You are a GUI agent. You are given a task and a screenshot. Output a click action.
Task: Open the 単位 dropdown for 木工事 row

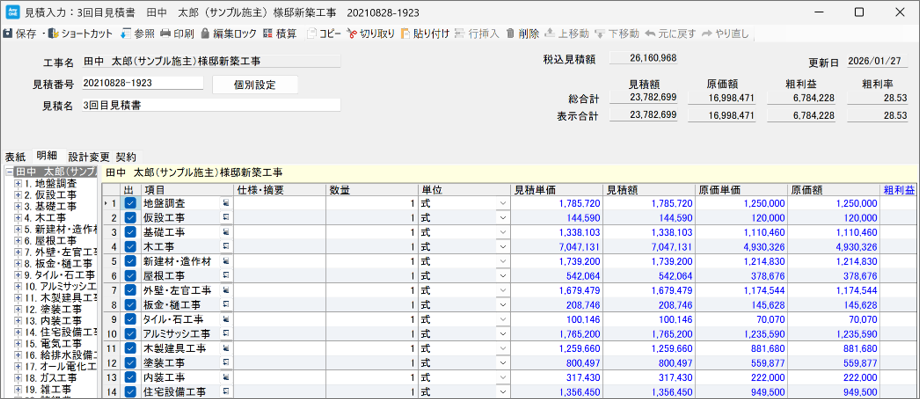pyautogui.click(x=502, y=247)
